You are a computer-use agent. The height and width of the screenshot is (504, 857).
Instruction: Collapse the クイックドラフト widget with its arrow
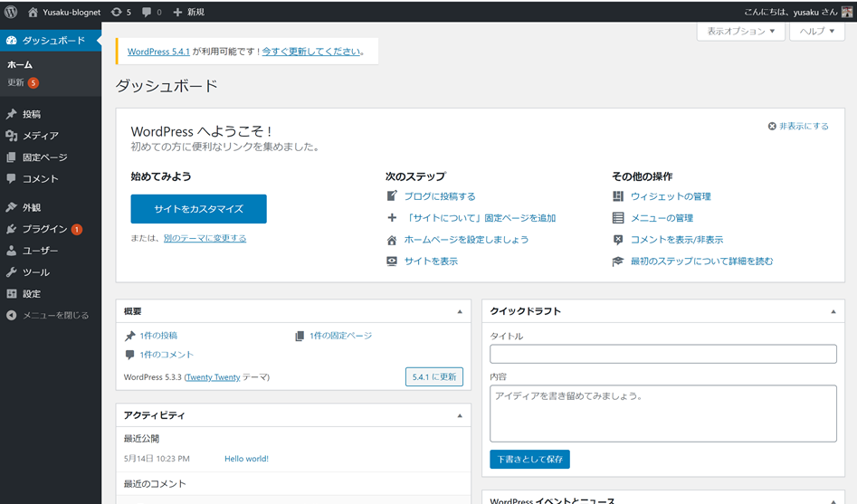click(833, 311)
